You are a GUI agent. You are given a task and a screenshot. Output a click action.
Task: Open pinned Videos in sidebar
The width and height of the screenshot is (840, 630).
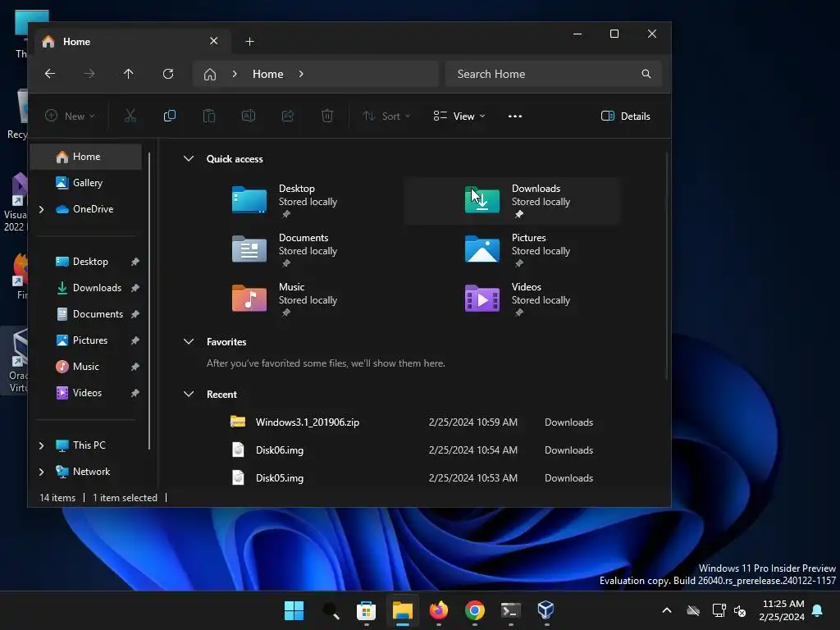click(x=86, y=393)
